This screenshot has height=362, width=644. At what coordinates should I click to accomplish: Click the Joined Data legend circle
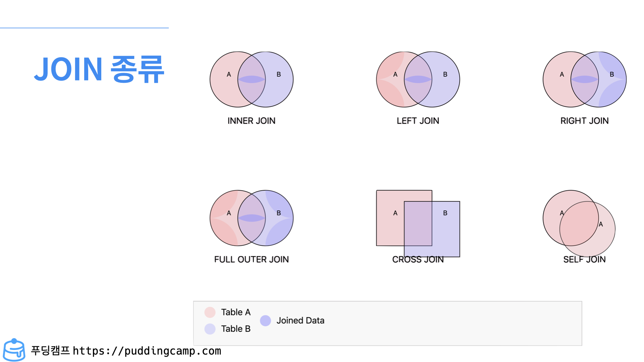coord(265,321)
